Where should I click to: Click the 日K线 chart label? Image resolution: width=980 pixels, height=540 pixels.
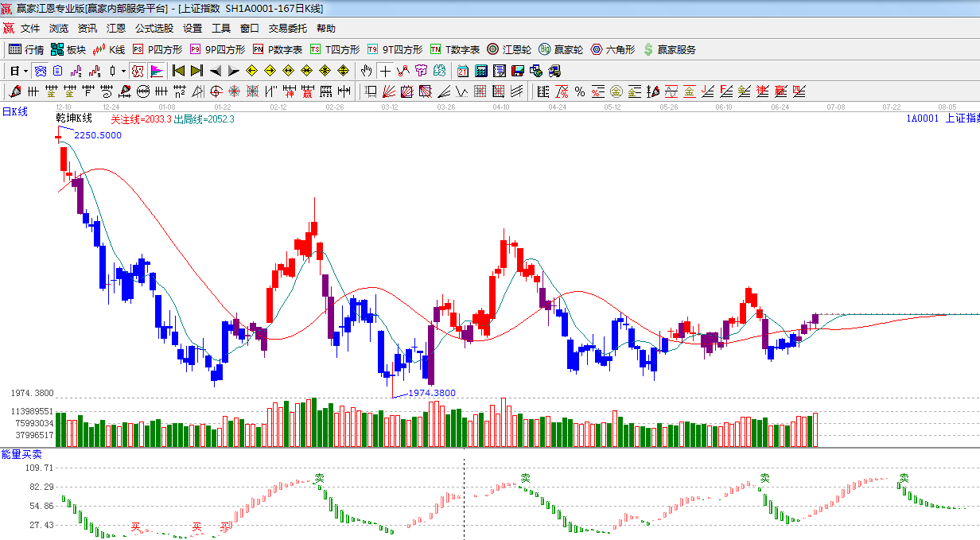coord(14,112)
